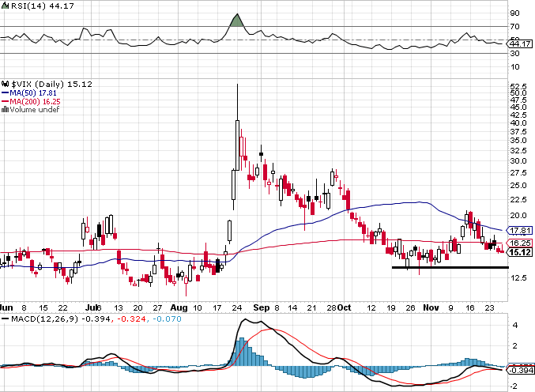Image resolution: width=535 pixels, height=392 pixels.
Task: Click the bold 15.12 last price tag
Action: [520, 252]
